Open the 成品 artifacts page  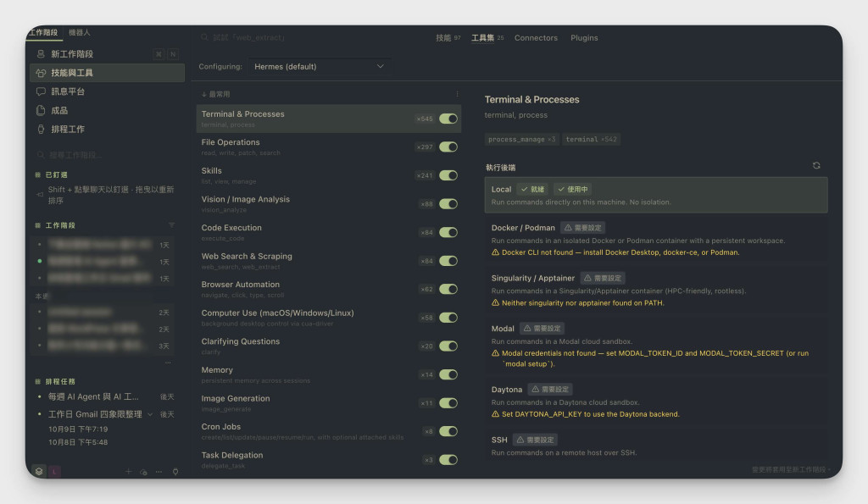point(108,110)
